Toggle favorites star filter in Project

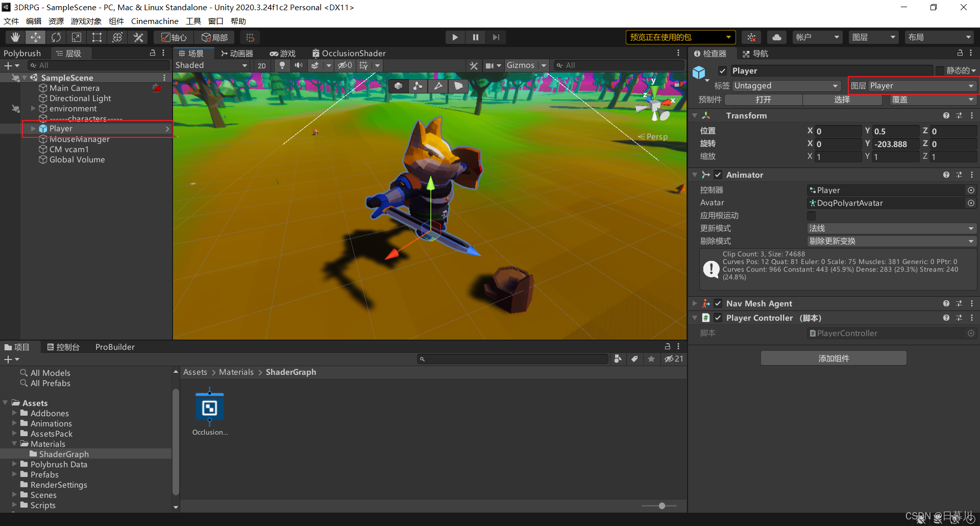click(651, 359)
